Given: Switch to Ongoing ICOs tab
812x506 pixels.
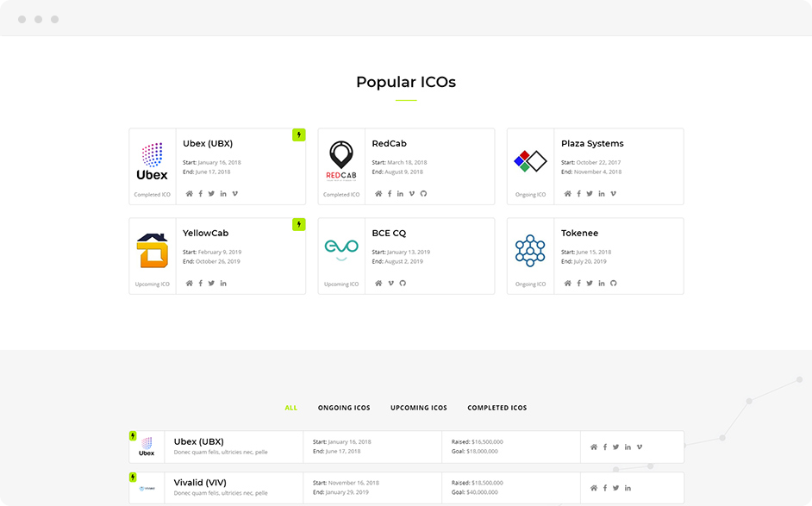Looking at the screenshot, I should pyautogui.click(x=344, y=408).
